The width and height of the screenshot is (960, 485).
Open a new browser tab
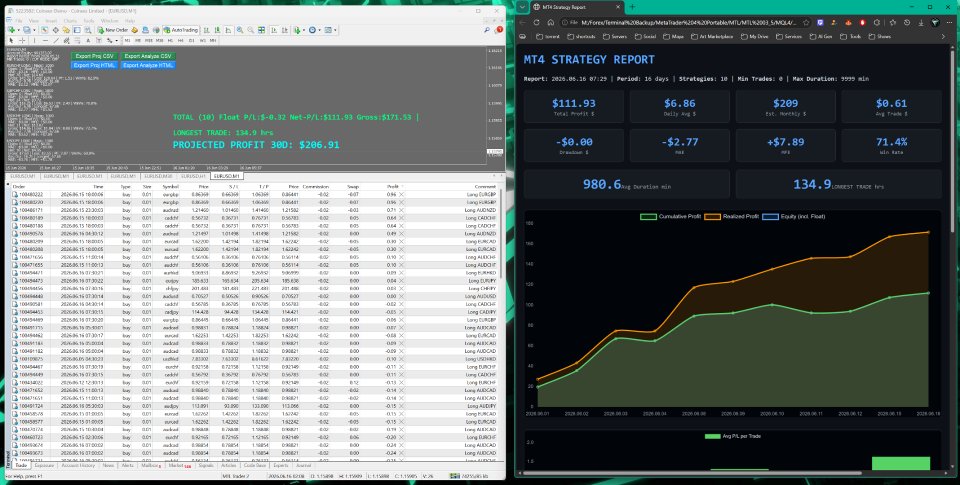tap(633, 7)
